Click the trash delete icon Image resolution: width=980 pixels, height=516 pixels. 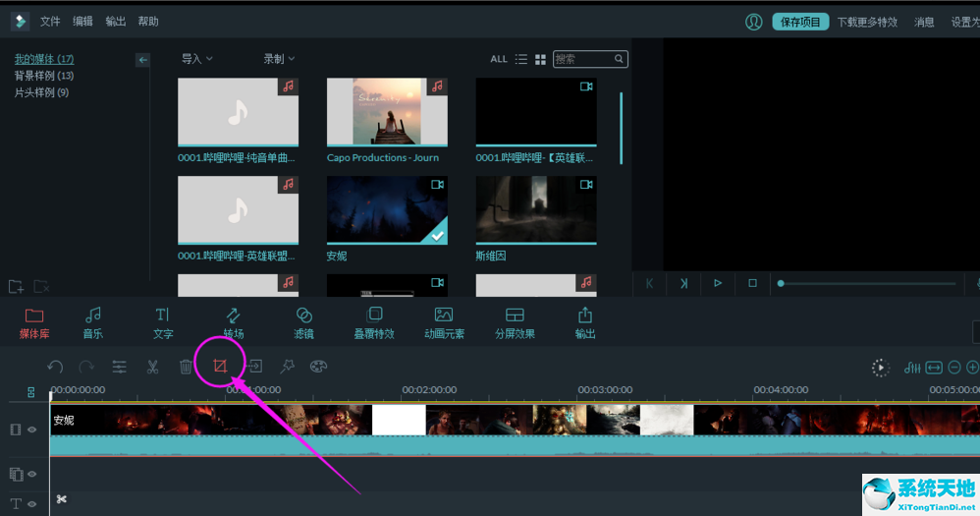click(186, 367)
